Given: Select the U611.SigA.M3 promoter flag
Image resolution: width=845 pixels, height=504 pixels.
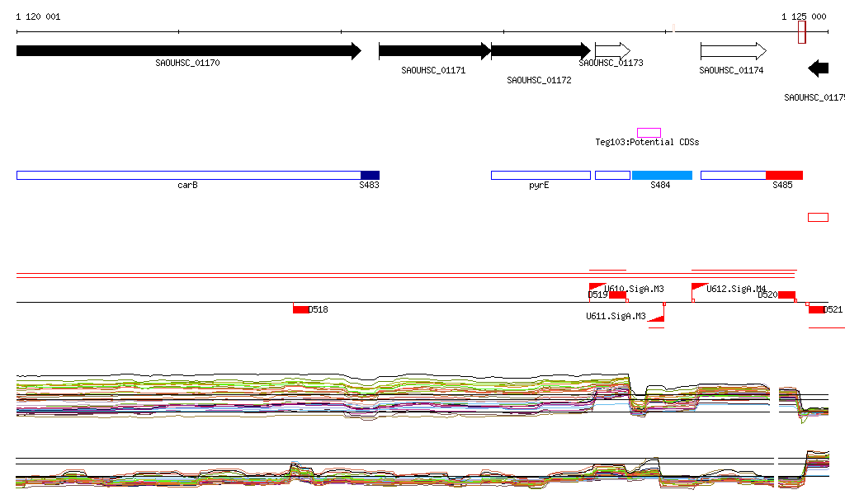Looking at the screenshot, I should tap(656, 318).
